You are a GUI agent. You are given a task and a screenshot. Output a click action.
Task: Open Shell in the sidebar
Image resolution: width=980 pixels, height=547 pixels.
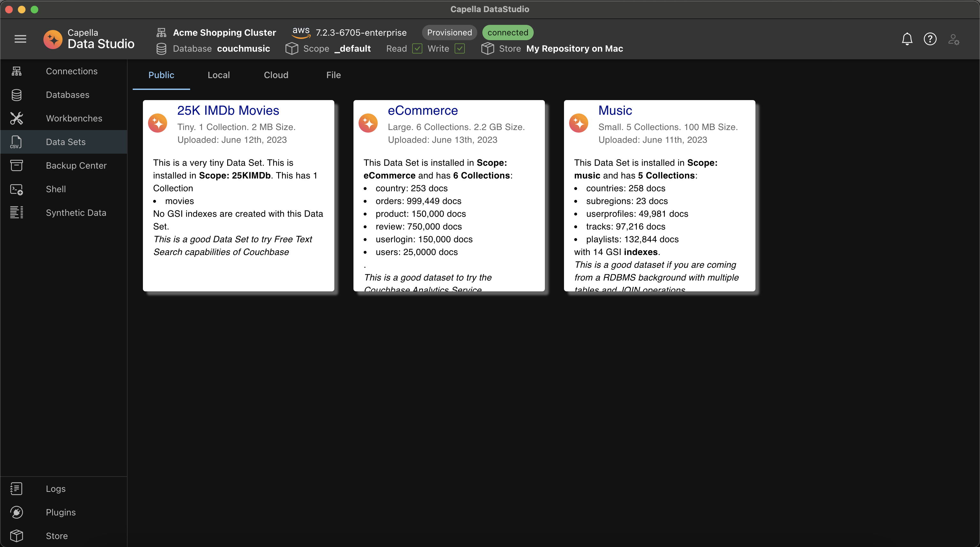click(63, 189)
